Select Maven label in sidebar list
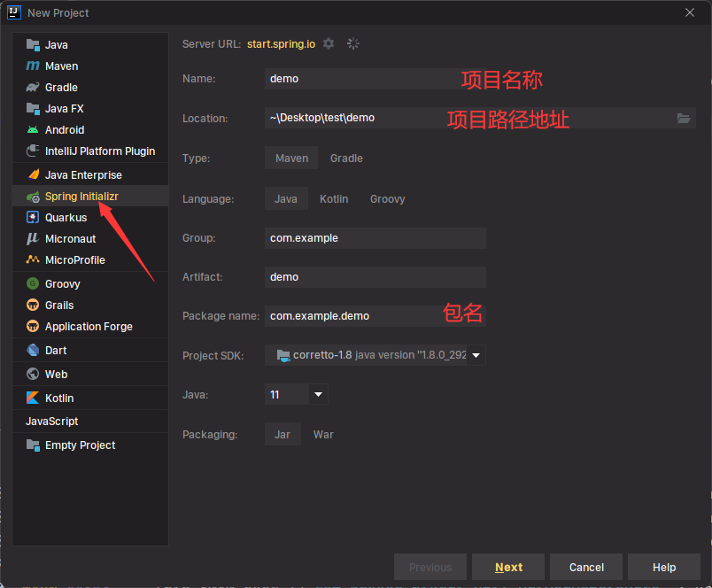This screenshot has height=588, width=712. [62, 66]
